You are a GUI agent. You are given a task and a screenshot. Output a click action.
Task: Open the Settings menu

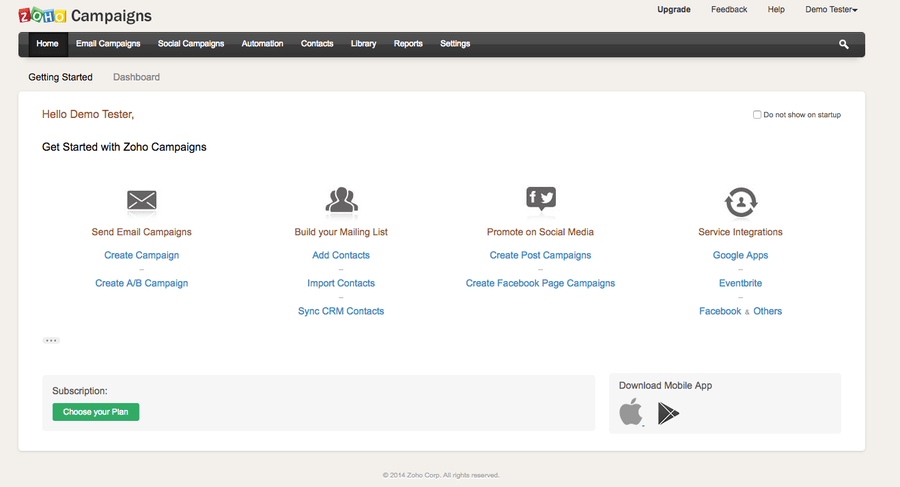point(455,44)
